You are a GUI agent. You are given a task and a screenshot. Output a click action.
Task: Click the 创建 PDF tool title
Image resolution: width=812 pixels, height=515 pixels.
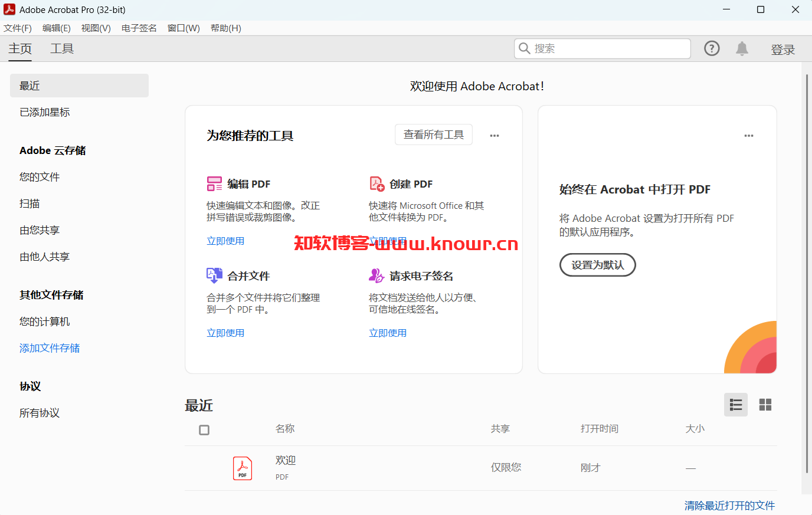point(411,184)
